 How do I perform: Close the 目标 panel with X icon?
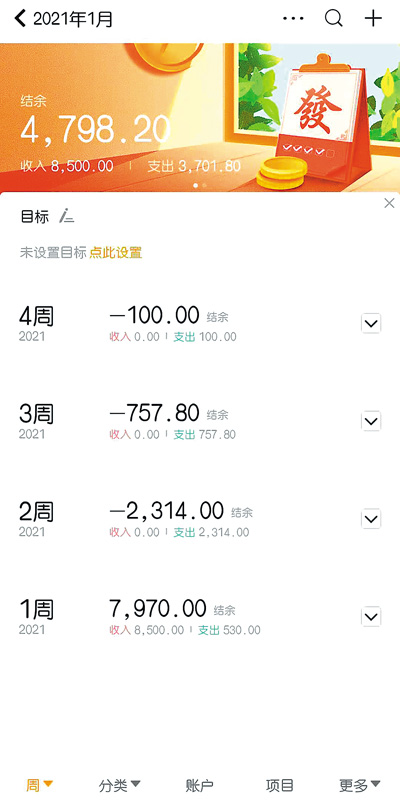pos(389,204)
